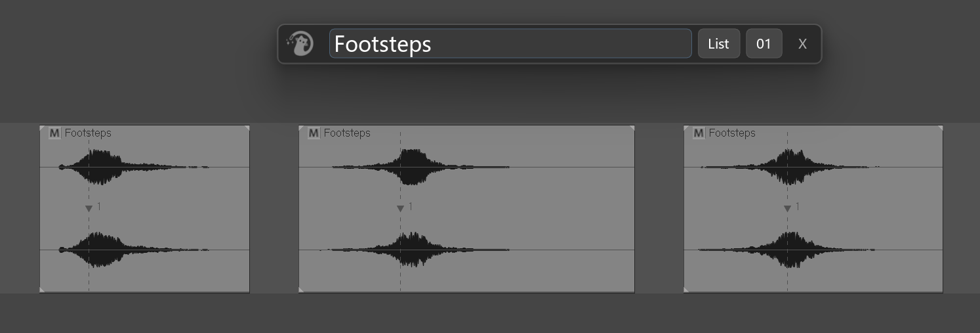This screenshot has height=333, width=980.
Task: Click into the Footsteps name text field
Action: click(510, 44)
